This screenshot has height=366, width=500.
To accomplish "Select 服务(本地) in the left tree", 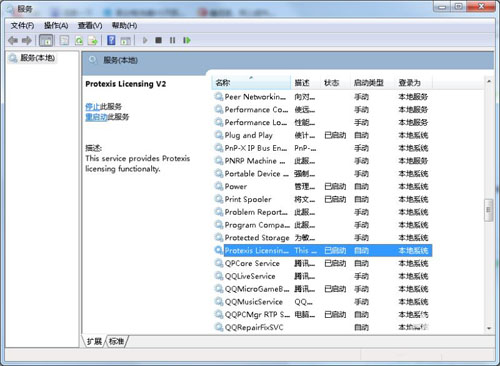I will point(32,58).
